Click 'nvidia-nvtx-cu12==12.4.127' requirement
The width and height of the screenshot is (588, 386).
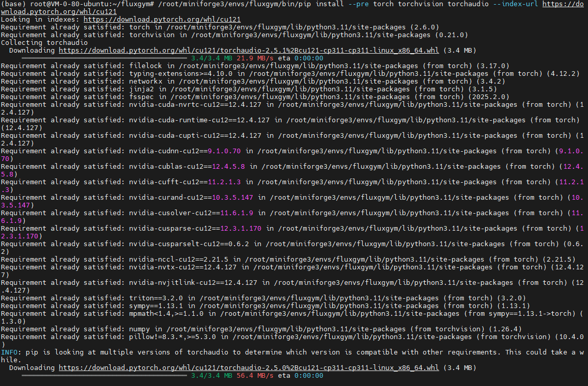[x=183, y=267]
